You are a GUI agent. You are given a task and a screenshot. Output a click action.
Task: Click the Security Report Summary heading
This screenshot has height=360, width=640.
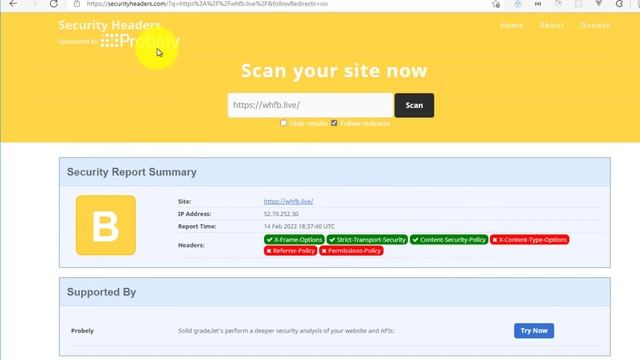131,172
